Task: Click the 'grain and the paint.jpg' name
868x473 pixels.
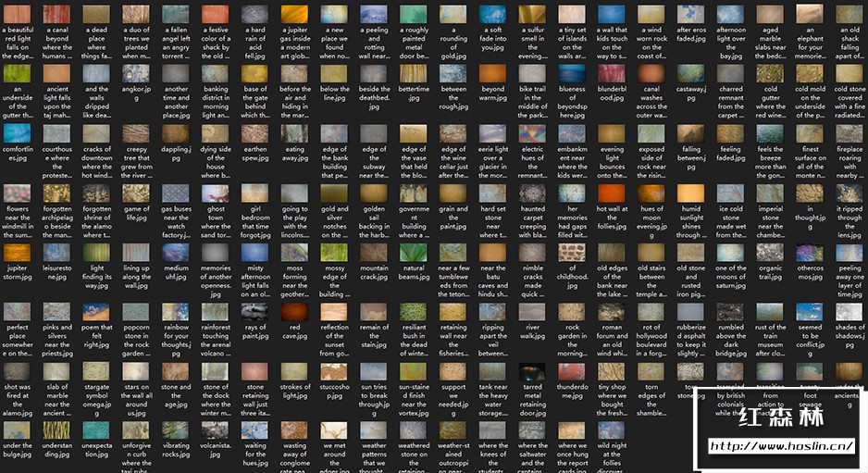Action: [453, 218]
